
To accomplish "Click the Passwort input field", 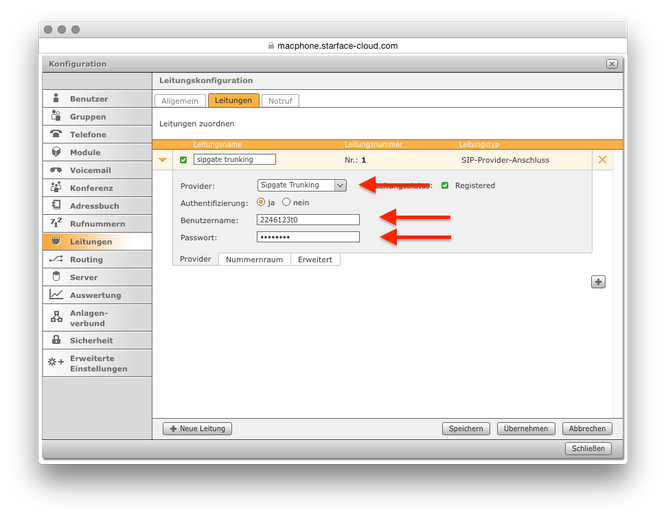I will pyautogui.click(x=308, y=237).
